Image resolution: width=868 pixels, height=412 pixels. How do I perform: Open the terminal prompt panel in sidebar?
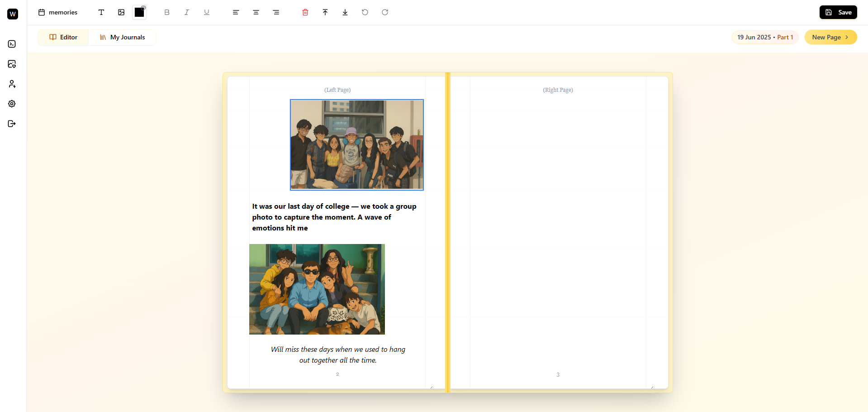(11, 44)
